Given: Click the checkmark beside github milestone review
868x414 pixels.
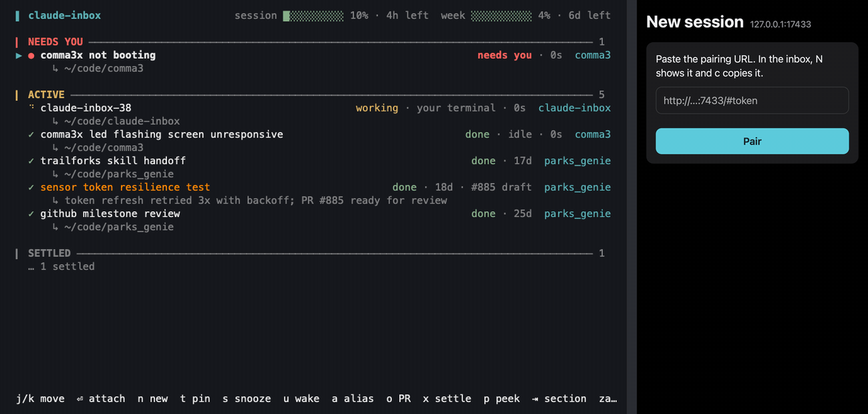Looking at the screenshot, I should coord(31,214).
